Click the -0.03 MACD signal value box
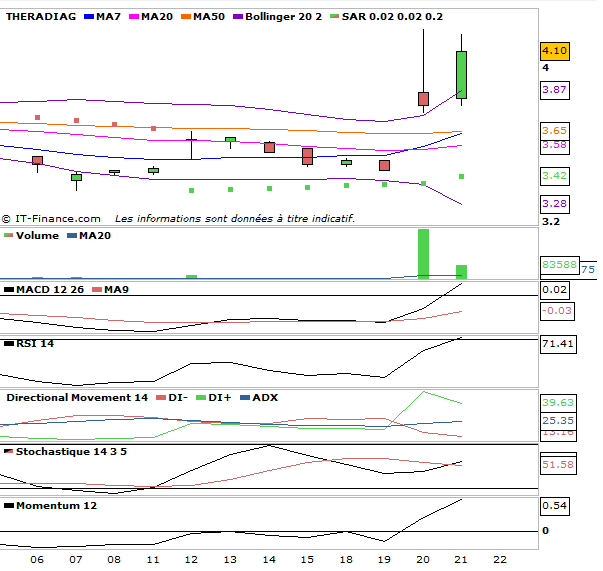603x571 pixels. [x=557, y=311]
